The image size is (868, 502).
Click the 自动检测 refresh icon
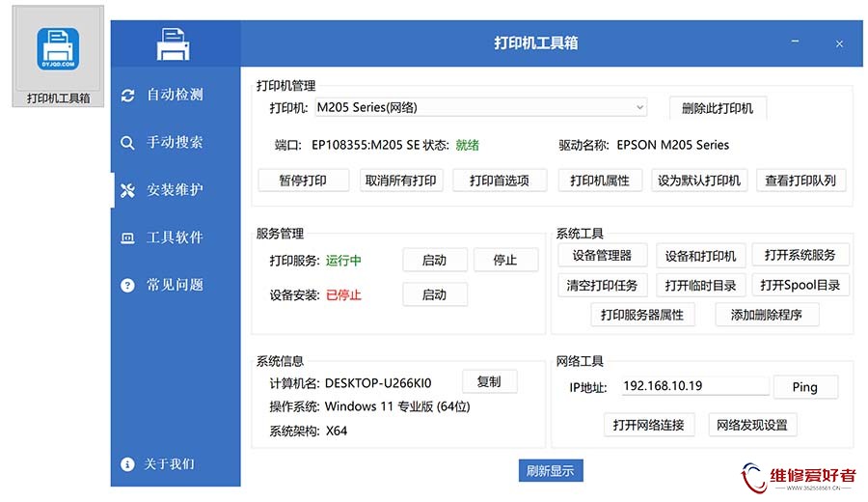coord(127,95)
